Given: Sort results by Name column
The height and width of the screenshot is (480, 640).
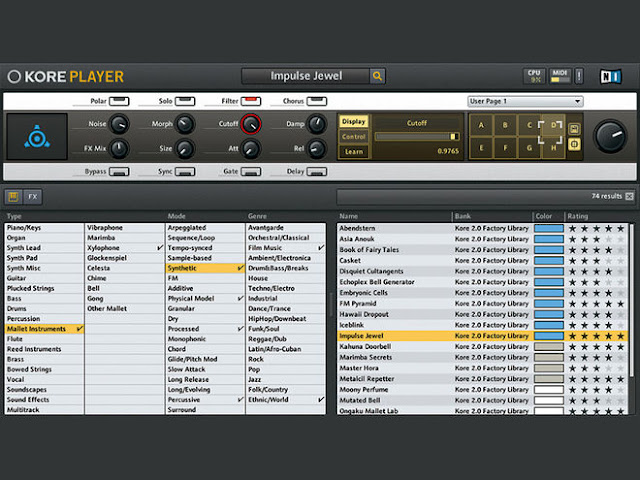Looking at the screenshot, I should click(x=348, y=216).
